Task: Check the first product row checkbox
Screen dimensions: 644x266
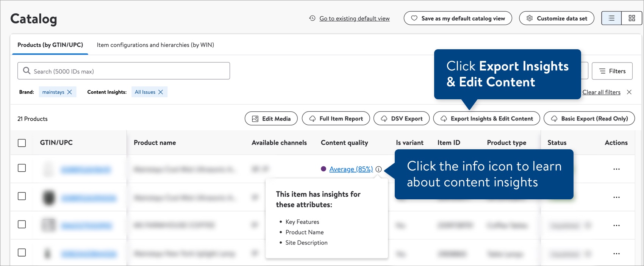Action: (x=22, y=168)
